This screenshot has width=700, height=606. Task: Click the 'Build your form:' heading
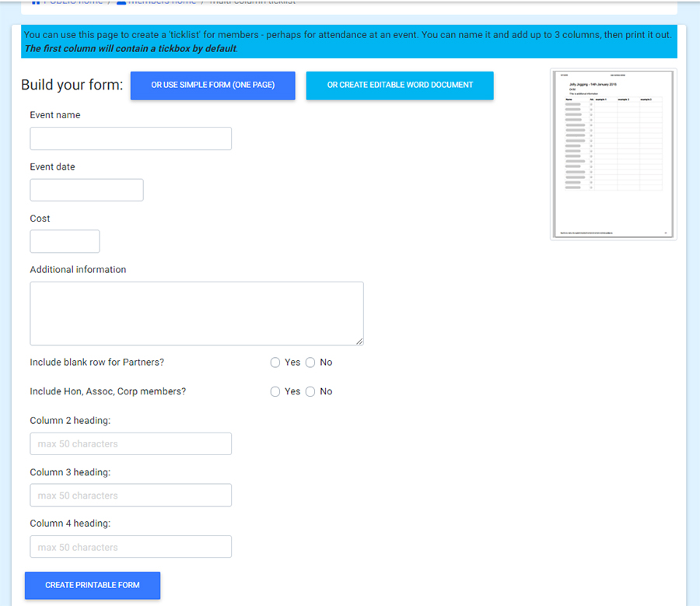pos(72,85)
